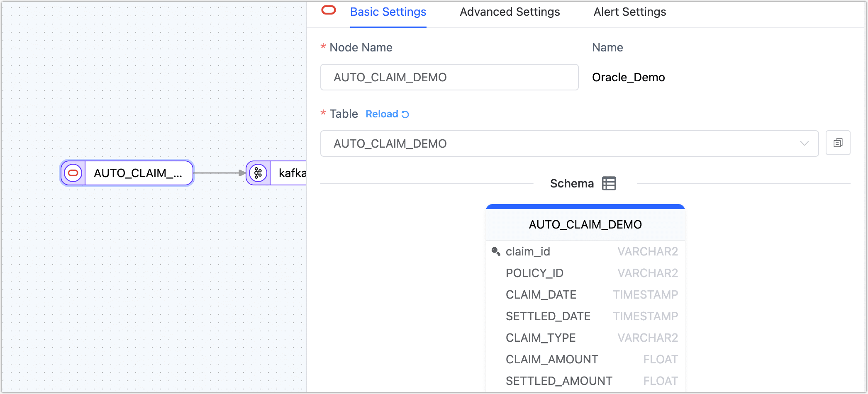
Task: Click the Oracle icon beside the Basic Settings tab
Action: click(328, 9)
